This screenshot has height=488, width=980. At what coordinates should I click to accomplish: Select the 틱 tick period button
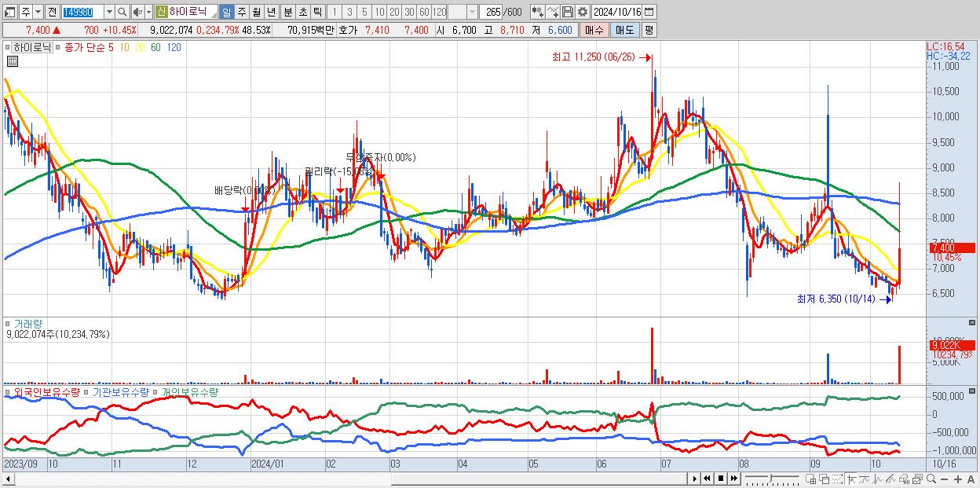coord(317,12)
